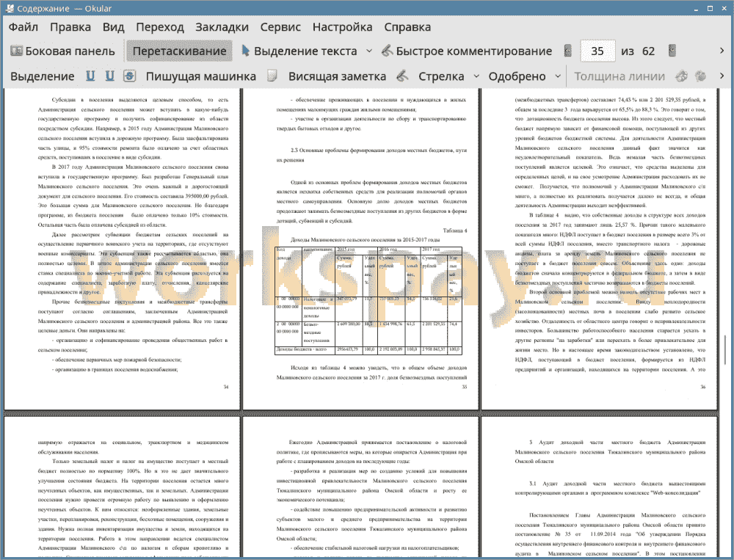The height and width of the screenshot is (560, 734).
Task: Open the Правка menu
Action: tap(70, 27)
